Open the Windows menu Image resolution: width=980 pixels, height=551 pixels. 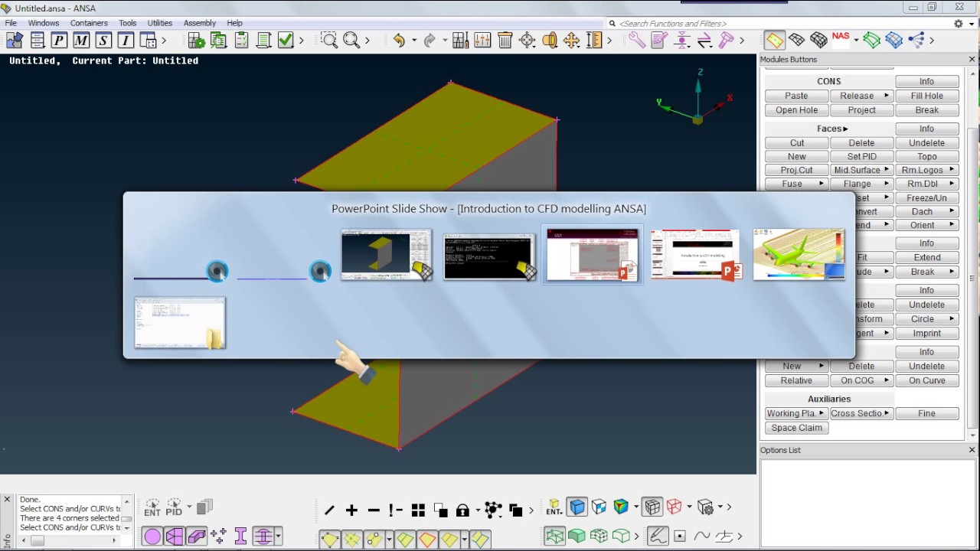coord(44,23)
